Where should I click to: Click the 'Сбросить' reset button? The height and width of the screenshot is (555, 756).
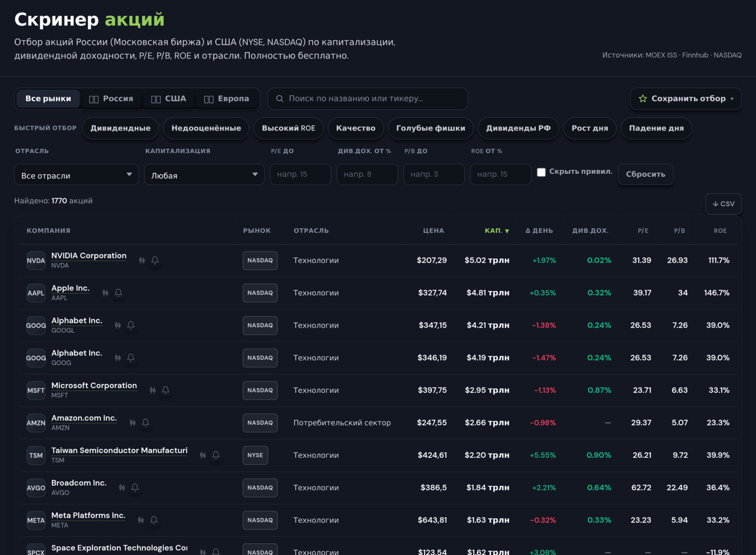[x=646, y=174]
